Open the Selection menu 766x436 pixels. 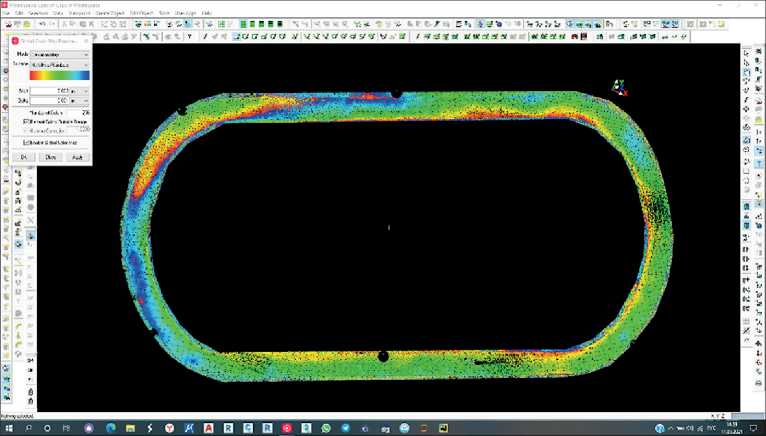click(38, 13)
